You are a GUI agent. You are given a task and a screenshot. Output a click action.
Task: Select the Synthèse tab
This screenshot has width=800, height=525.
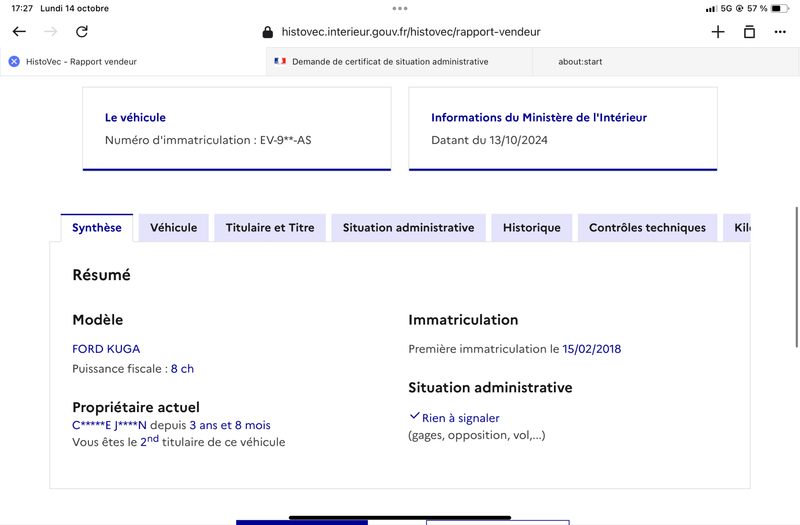[97, 228]
